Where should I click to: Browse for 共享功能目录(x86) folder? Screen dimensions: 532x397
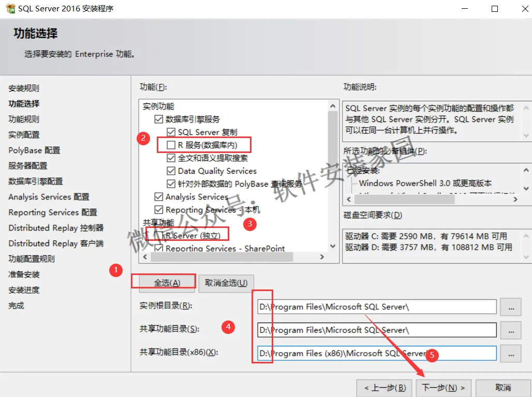511,354
